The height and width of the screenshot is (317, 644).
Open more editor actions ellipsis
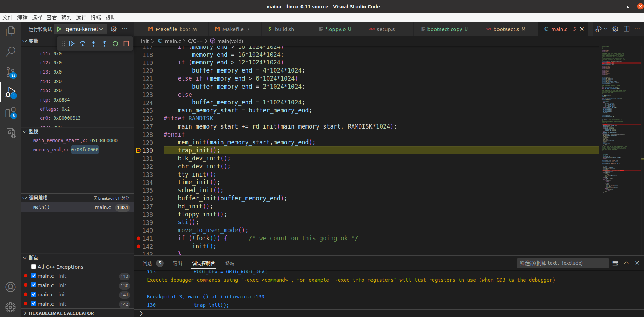pyautogui.click(x=637, y=29)
